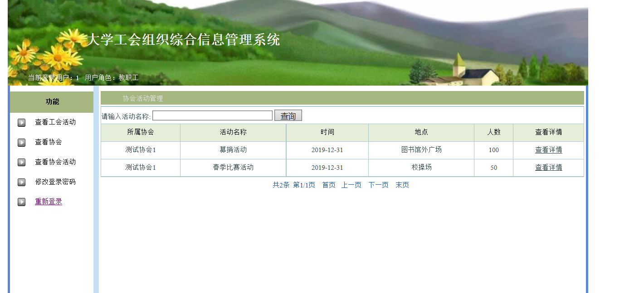Open 查看协会 menu item
The width and height of the screenshot is (644, 293).
click(49, 142)
